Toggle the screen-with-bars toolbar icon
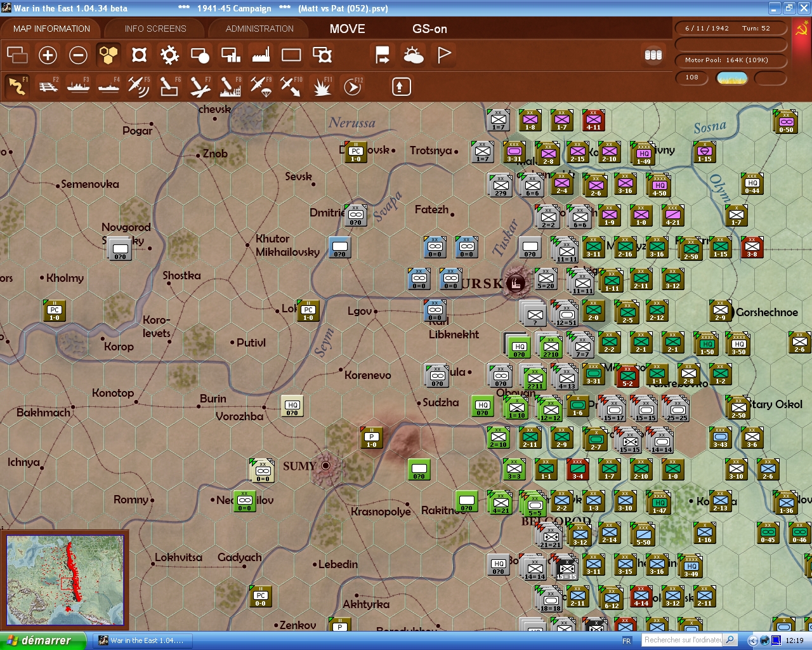Viewport: 812px width, 650px height. click(230, 55)
